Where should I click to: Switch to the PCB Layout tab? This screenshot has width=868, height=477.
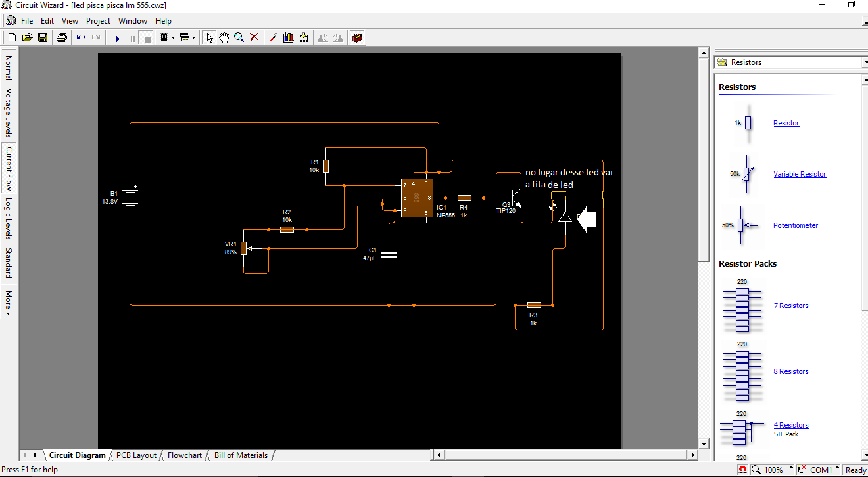pyautogui.click(x=136, y=455)
